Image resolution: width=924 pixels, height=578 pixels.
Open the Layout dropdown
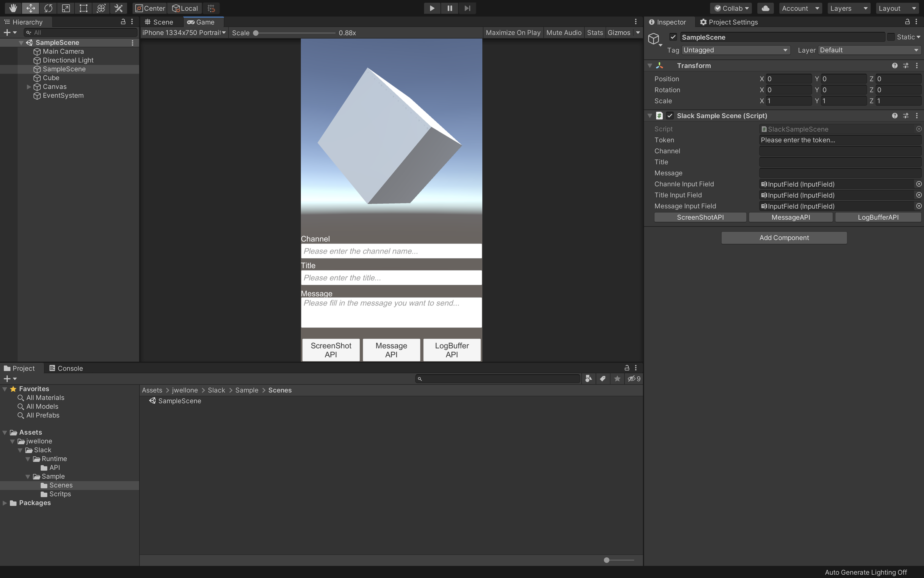(897, 8)
